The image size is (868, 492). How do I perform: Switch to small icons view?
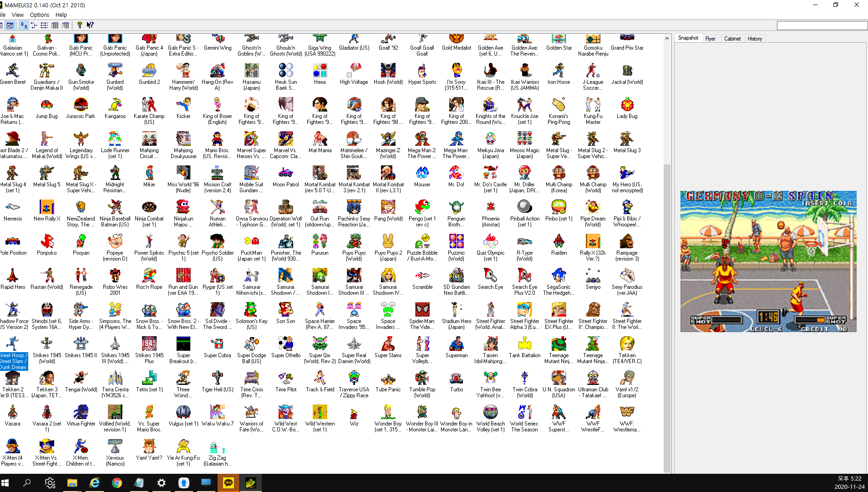34,26
